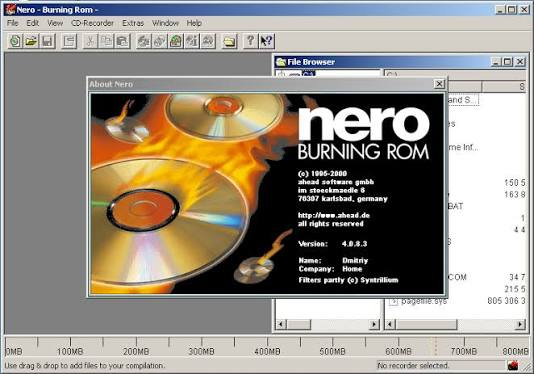Open the Extras menu
This screenshot has height=374, width=534.
(133, 23)
